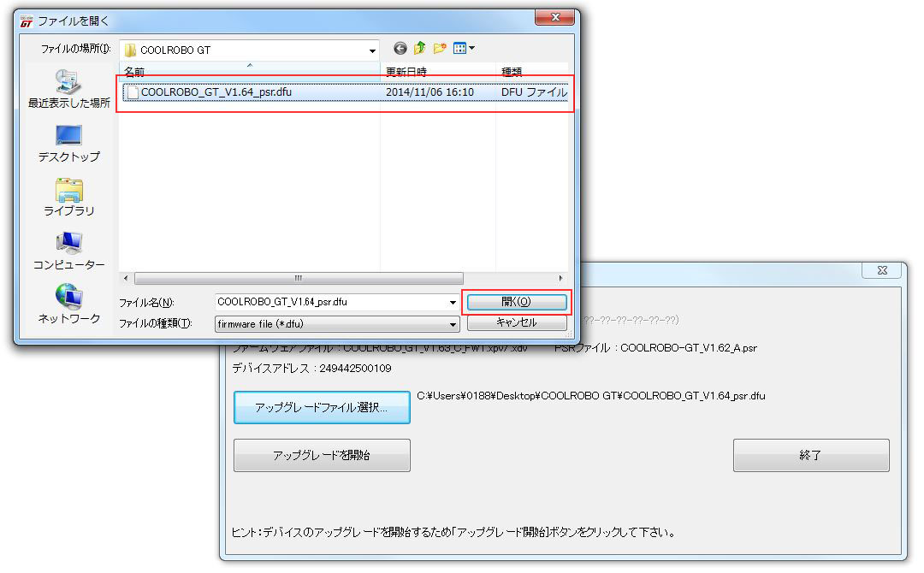Create a new folder icon

click(x=440, y=48)
